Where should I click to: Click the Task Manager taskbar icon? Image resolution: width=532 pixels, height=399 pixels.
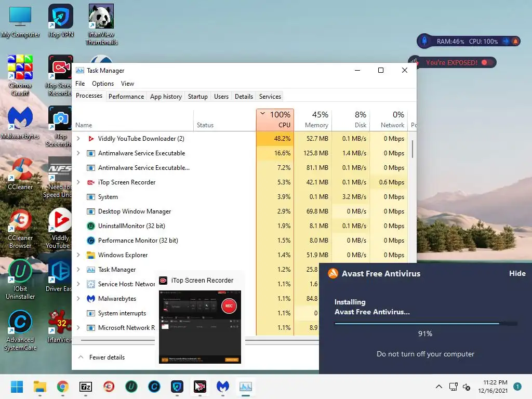tap(246, 387)
